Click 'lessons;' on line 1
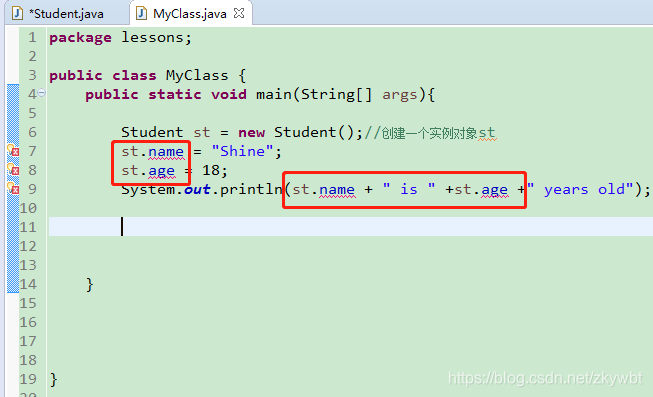 tap(157, 37)
